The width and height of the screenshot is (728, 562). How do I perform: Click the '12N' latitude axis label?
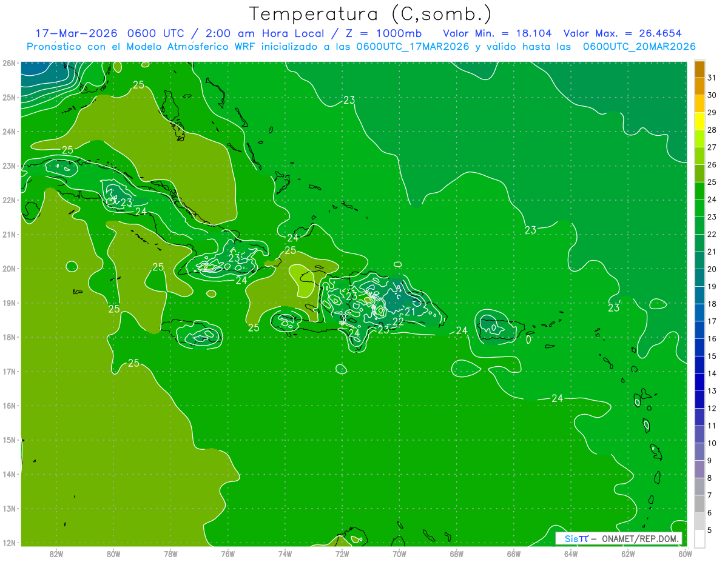click(x=9, y=543)
